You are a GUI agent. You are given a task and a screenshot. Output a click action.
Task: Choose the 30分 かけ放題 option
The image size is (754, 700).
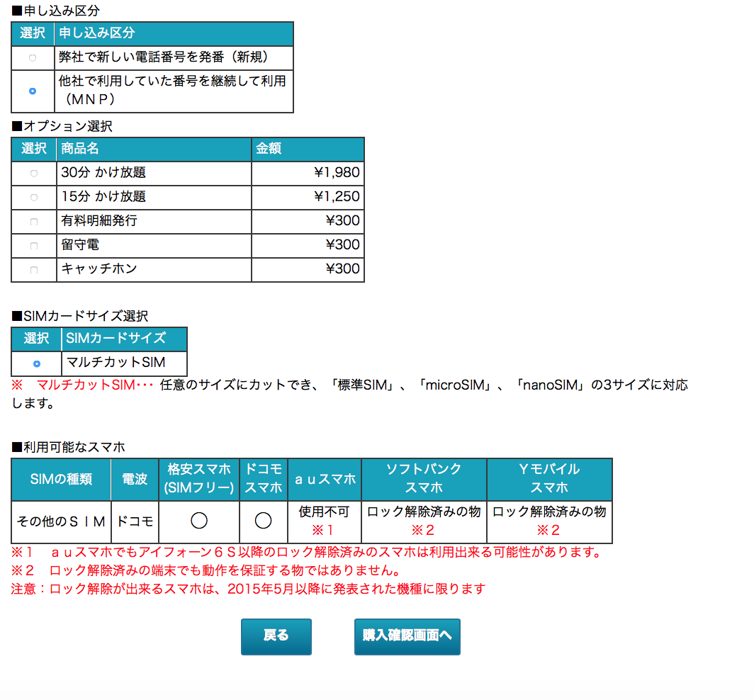coord(33,173)
